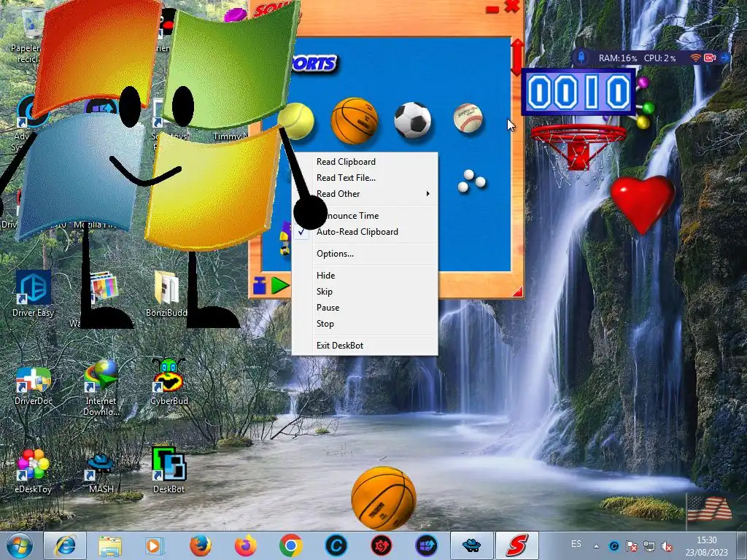Screen dimensions: 747x560
Task: Close the orange toy window with red X
Action: click(512, 7)
